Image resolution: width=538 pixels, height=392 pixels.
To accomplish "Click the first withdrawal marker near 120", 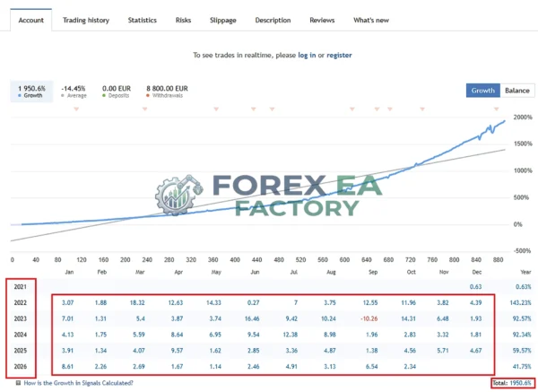I will [x=76, y=109].
